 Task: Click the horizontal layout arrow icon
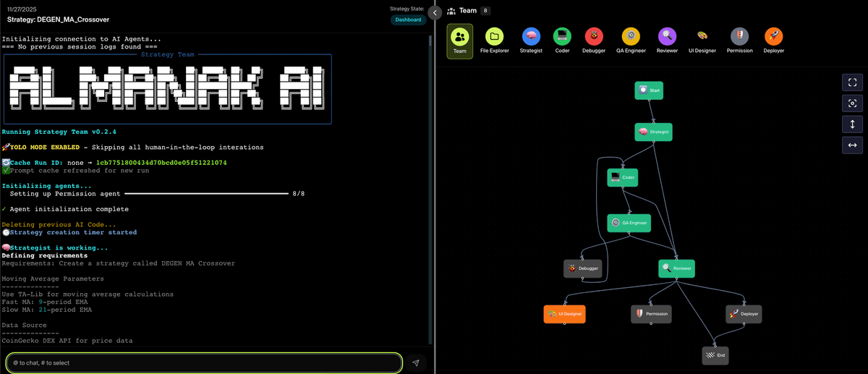click(852, 145)
